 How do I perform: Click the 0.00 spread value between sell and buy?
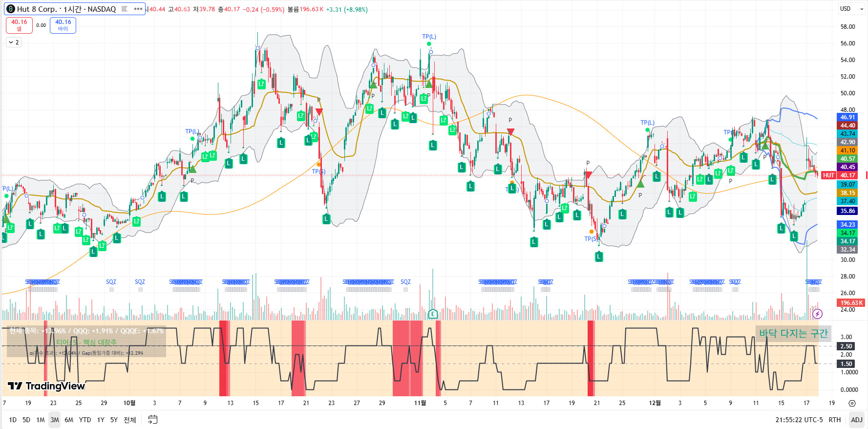coord(41,25)
